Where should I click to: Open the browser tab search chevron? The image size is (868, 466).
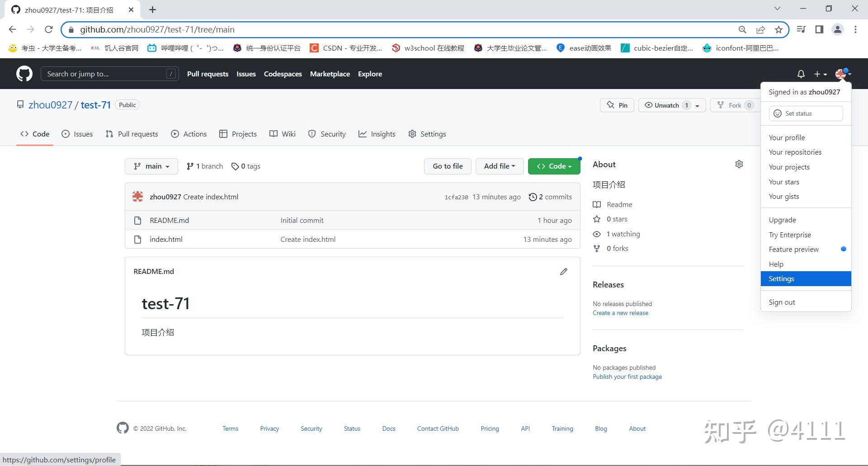point(777,9)
